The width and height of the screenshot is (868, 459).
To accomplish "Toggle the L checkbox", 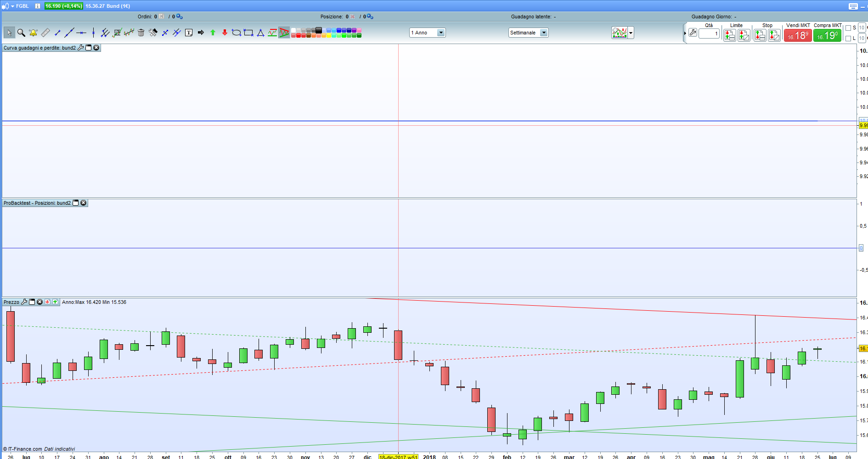I will click(848, 39).
